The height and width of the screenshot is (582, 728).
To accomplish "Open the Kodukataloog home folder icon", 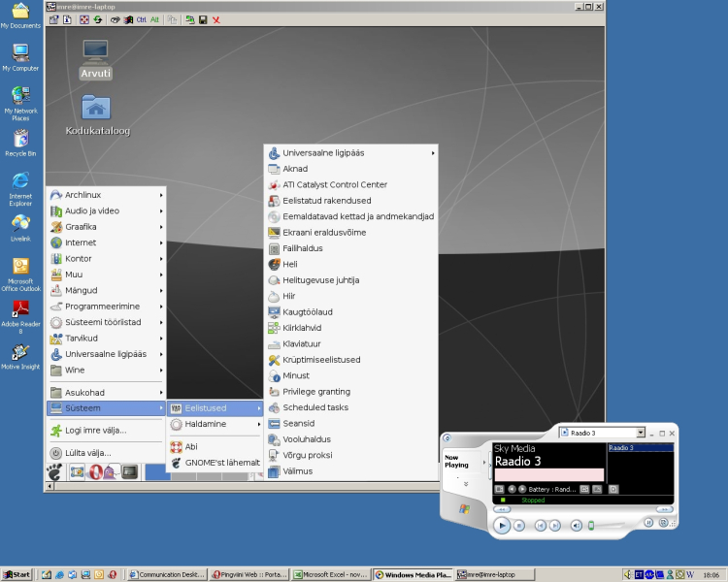I will pyautogui.click(x=97, y=115).
